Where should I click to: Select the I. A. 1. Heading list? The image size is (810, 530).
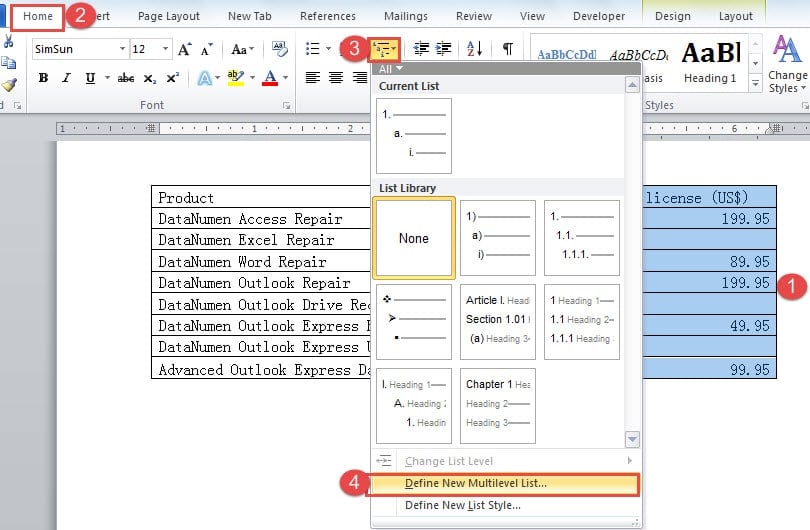click(414, 406)
